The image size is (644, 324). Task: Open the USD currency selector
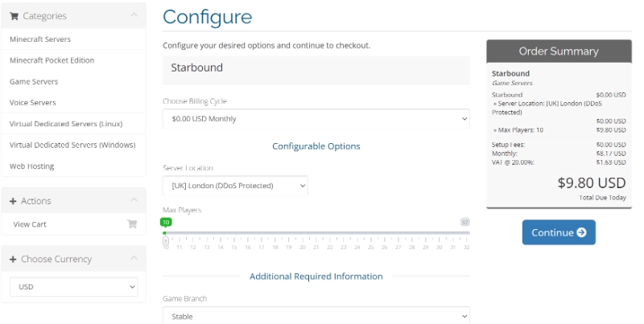click(73, 287)
